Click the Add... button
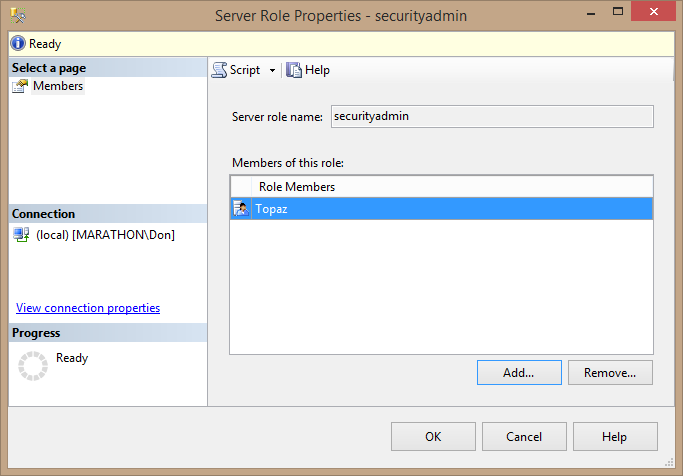Screen dimensions: 683x476 (518, 373)
